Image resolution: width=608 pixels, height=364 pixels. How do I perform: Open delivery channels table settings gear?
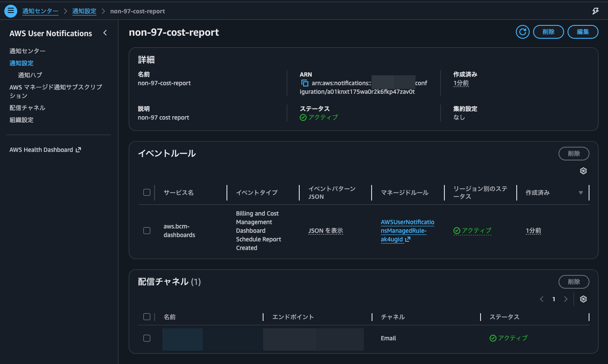583,299
